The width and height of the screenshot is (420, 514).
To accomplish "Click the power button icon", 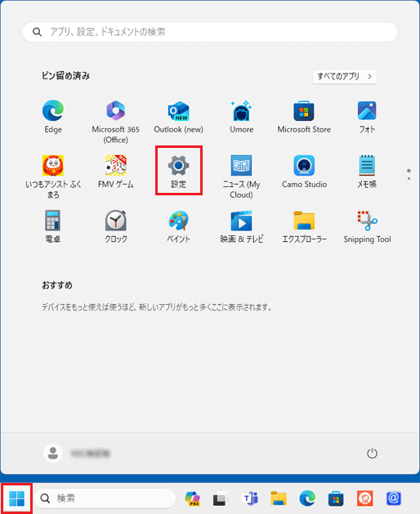I will pyautogui.click(x=372, y=454).
